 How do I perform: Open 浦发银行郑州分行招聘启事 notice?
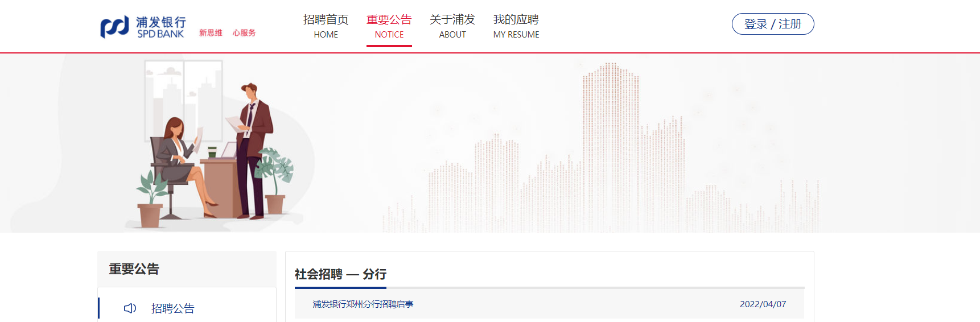coord(363,304)
